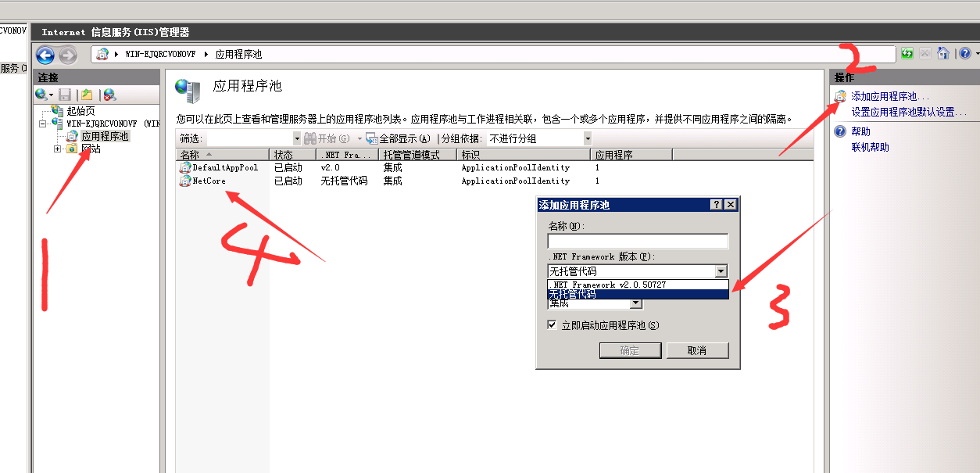Image resolution: width=980 pixels, height=473 pixels.
Task: Close the 添加应用程序池 dialog
Action: [731, 205]
